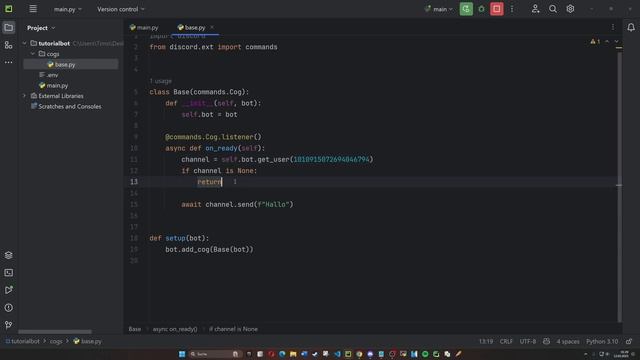
Task: Select the base.py editor tab
Action: (x=191, y=27)
